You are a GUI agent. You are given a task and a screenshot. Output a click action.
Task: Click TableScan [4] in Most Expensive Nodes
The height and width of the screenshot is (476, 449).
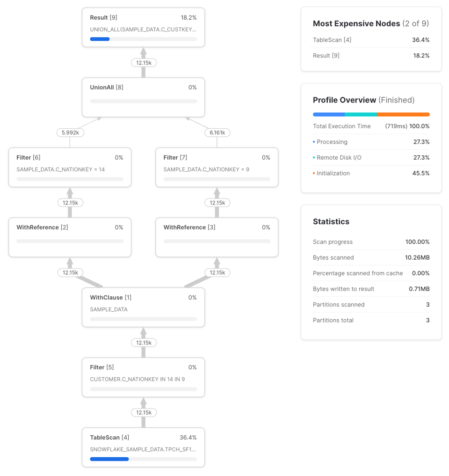[x=371, y=40]
